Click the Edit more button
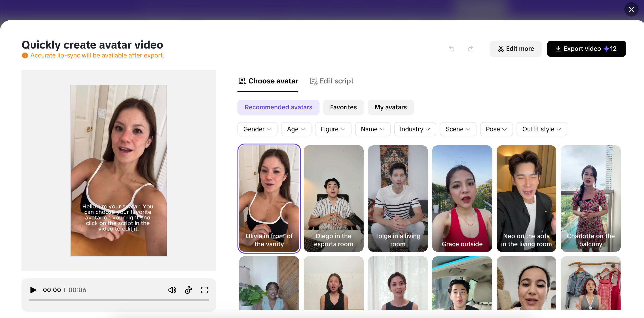Image resolution: width=644 pixels, height=318 pixels. pyautogui.click(x=515, y=49)
